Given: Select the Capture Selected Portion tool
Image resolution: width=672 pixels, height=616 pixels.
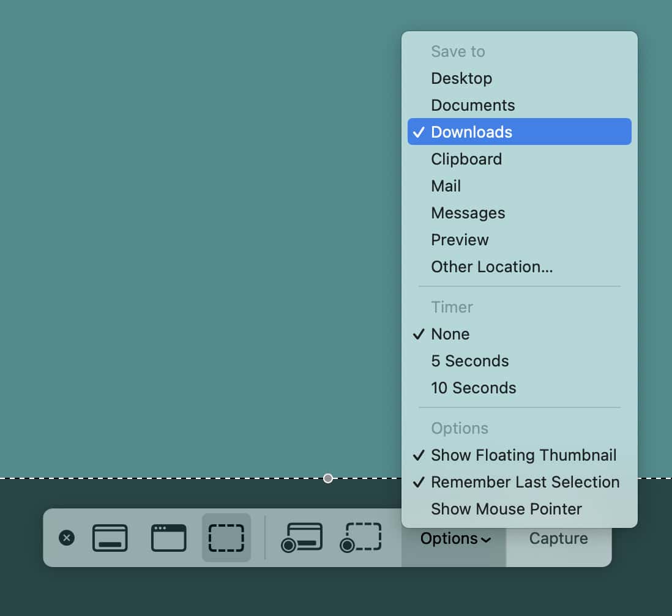Looking at the screenshot, I should 226,538.
